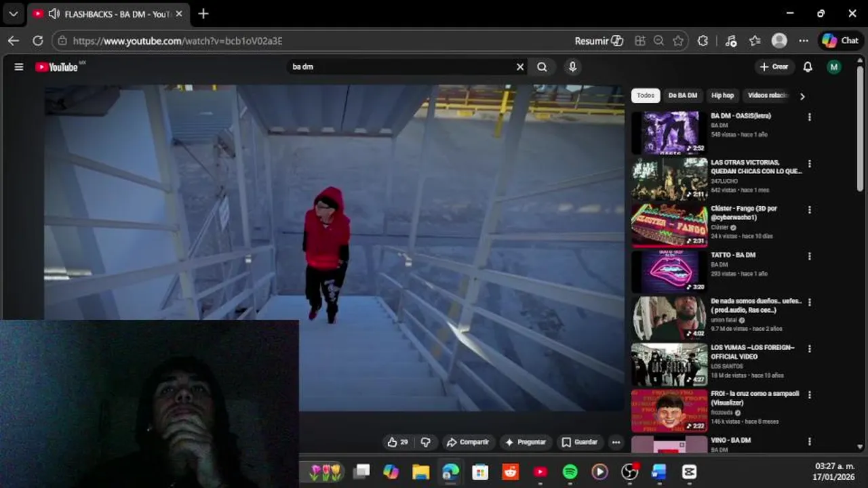Viewport: 868px width, 488px height.
Task: Open options for FROI video
Action: point(809,394)
